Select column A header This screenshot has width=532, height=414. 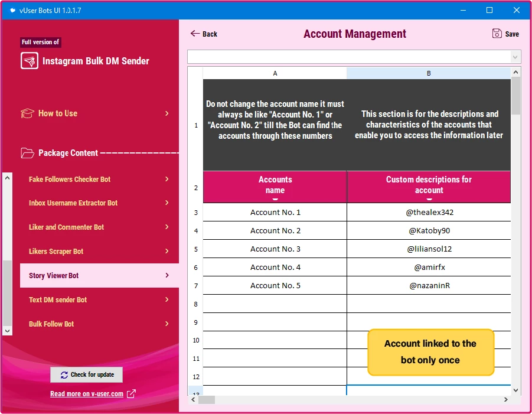click(275, 73)
